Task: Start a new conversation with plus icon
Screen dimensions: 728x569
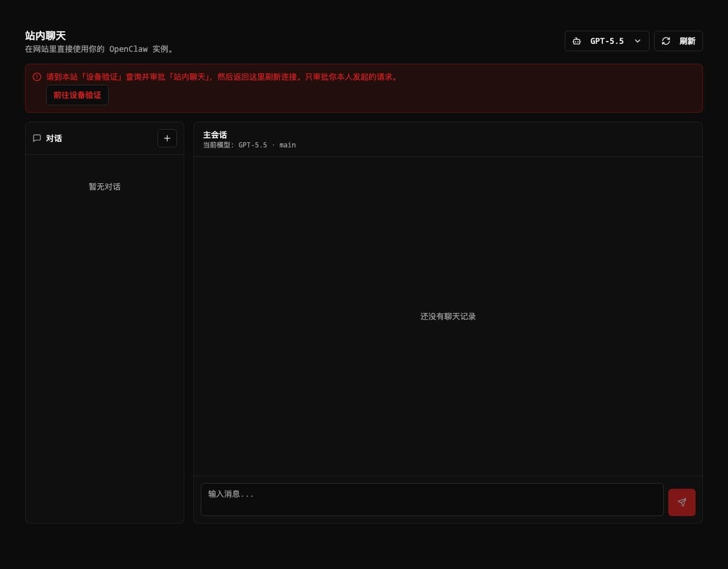Action: point(167,138)
